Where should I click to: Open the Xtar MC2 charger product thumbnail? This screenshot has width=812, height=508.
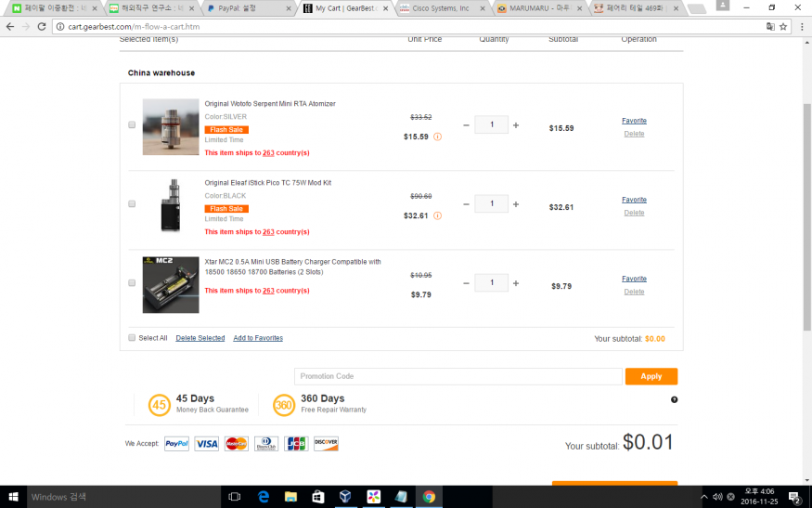coord(171,285)
